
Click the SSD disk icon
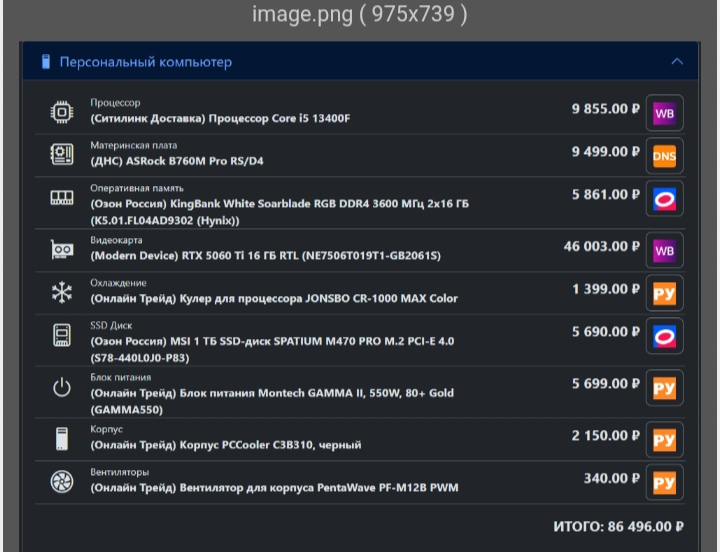(62, 335)
